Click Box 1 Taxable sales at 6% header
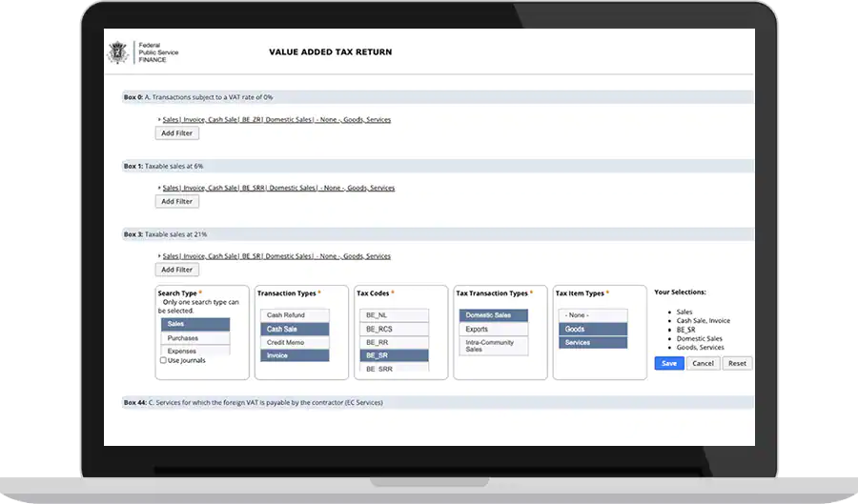Image resolution: width=858 pixels, height=504 pixels. click(x=438, y=166)
